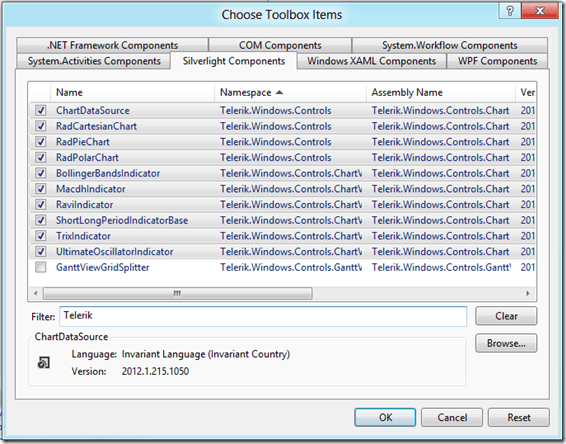Uncheck the ChartDataSource checkbox
The image size is (566, 444).
pyautogui.click(x=40, y=110)
